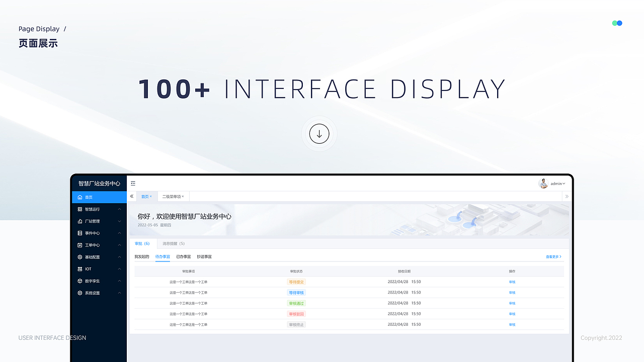Open the admin user dropdown
This screenshot has width=644, height=362.
[558, 184]
